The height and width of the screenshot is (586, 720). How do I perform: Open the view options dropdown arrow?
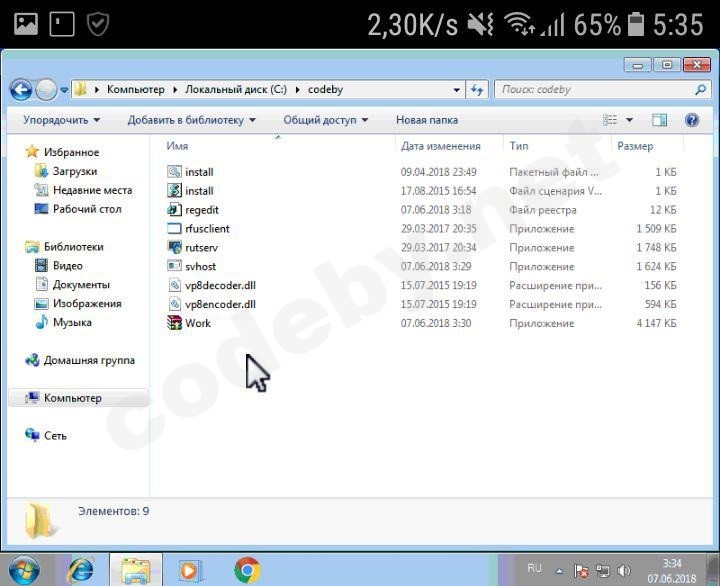(x=630, y=120)
